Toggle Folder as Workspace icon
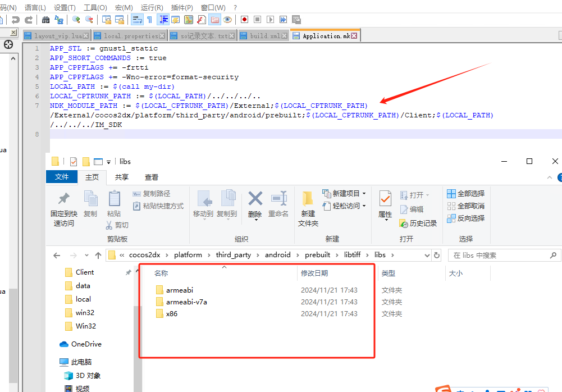This screenshot has height=392, width=562. tap(214, 20)
